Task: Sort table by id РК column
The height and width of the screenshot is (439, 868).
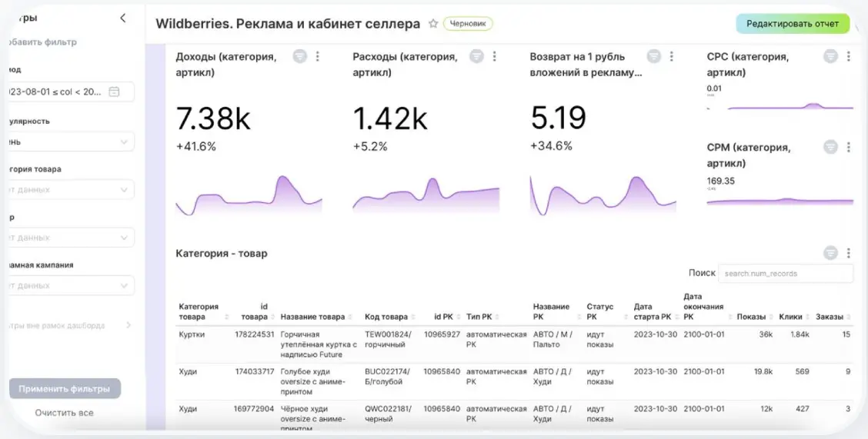Action: pyautogui.click(x=458, y=318)
